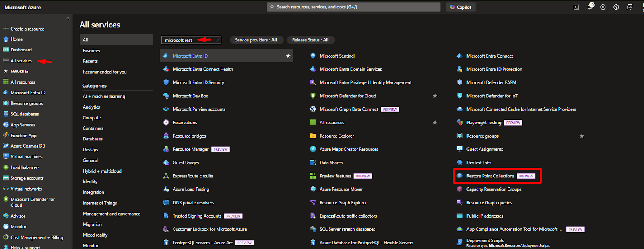This screenshot has height=249, width=644.
Task: Click the Microsoft Dev Box icon
Action: (166, 96)
